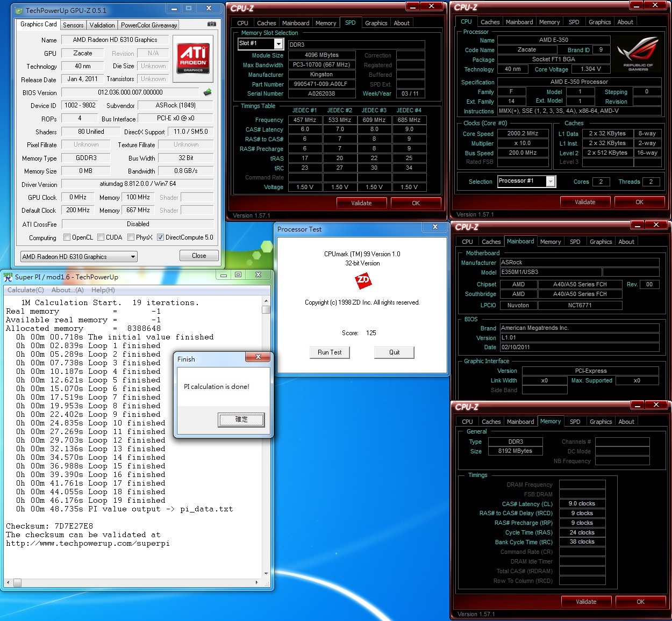
Task: Click Validate in CPU-Z Memory Slot Selection window
Action: click(361, 203)
